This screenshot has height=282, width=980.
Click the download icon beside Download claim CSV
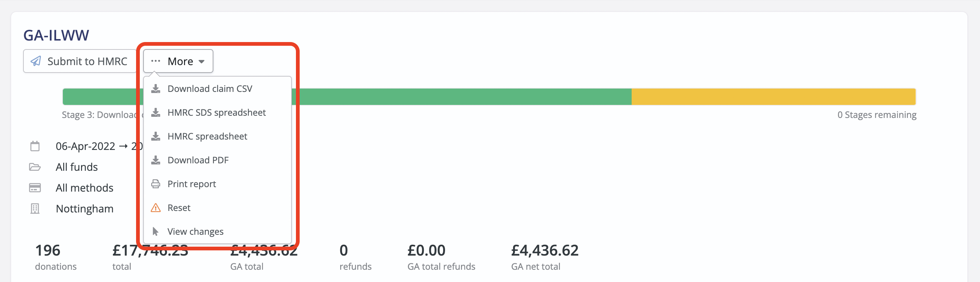pos(156,88)
